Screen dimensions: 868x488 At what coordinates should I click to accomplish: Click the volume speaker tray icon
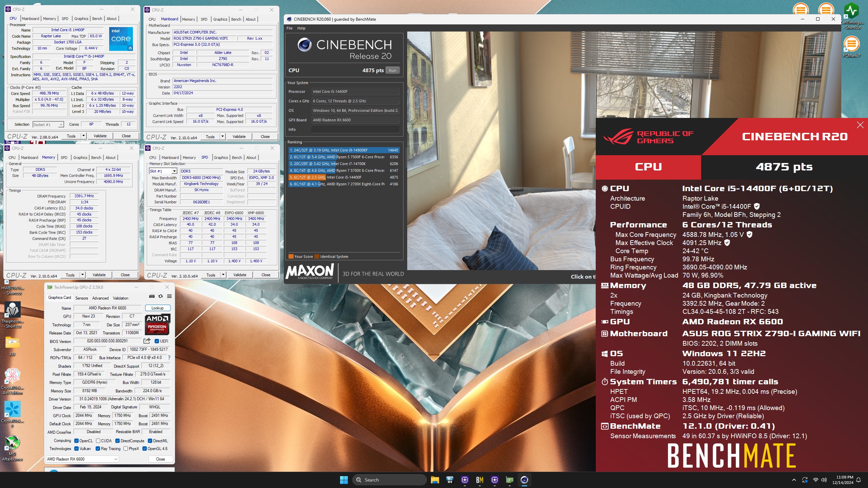(x=824, y=480)
